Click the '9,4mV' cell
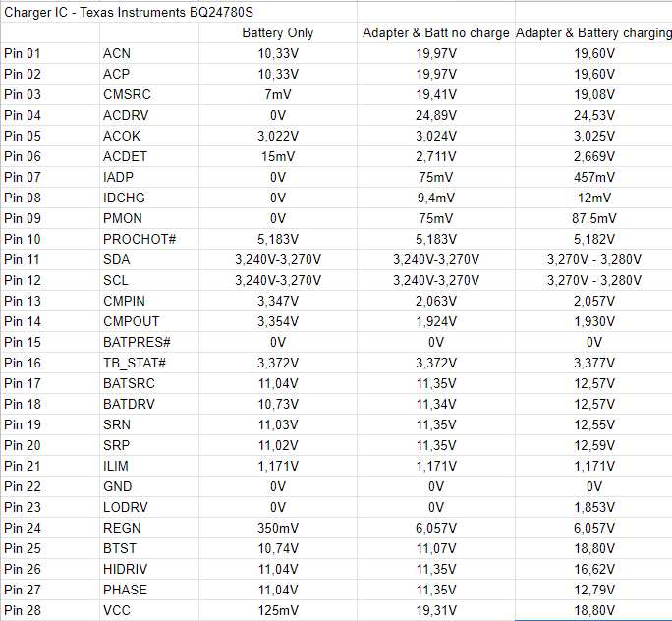This screenshot has height=621, width=672. [x=436, y=198]
